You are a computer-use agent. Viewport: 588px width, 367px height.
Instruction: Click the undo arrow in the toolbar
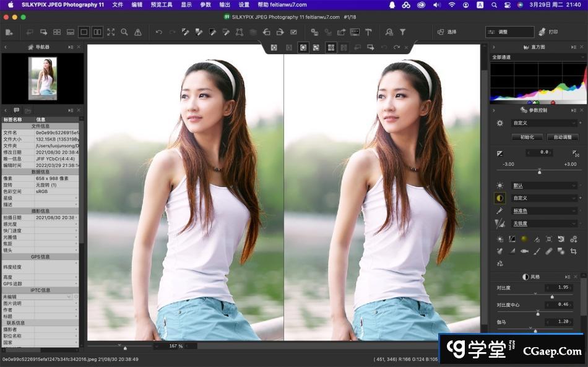tap(159, 32)
